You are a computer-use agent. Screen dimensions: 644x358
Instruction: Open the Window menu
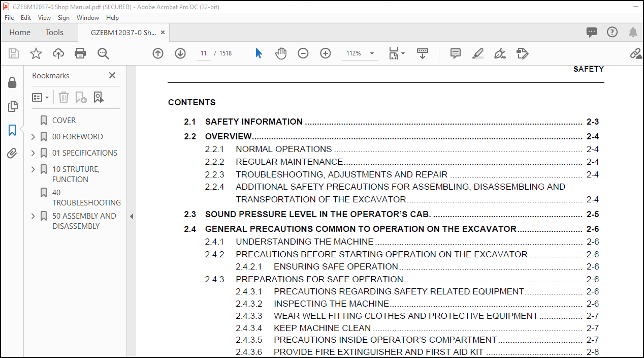(88, 18)
